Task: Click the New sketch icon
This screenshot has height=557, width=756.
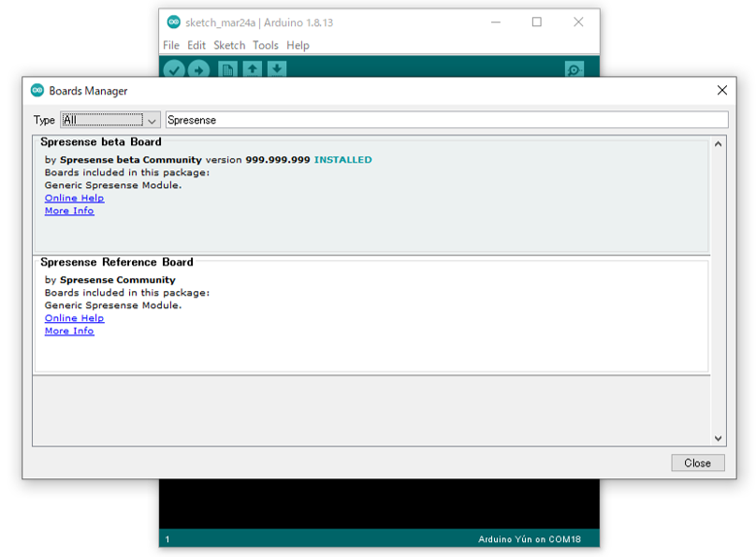Action: coord(227,70)
